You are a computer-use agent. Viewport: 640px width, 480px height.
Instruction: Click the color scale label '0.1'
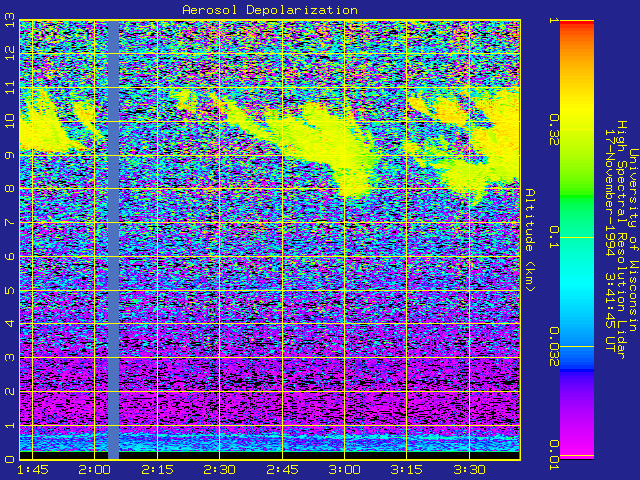(x=554, y=237)
